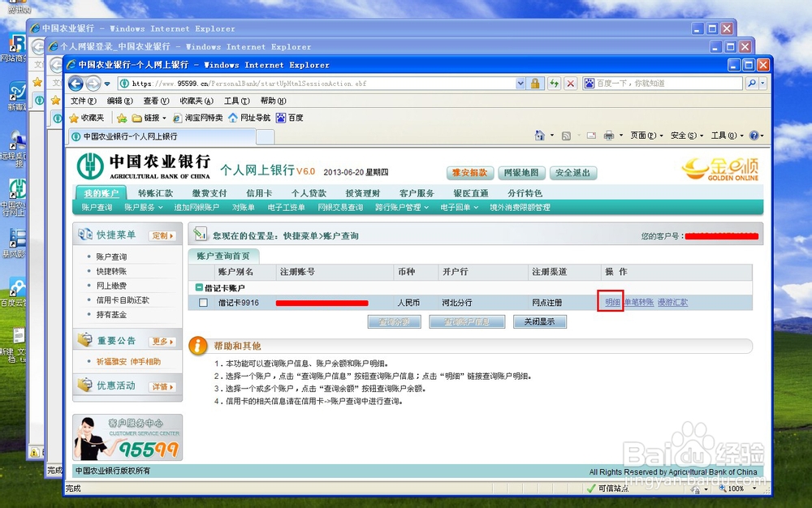
Task: Open the 淘宝网特卖 bookmark
Action: click(x=198, y=118)
